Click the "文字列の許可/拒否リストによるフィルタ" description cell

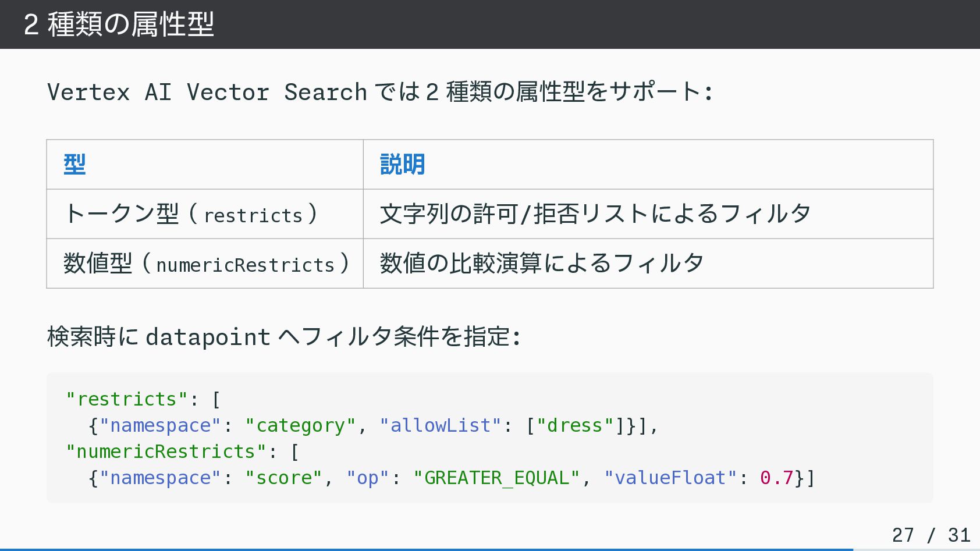click(x=595, y=214)
